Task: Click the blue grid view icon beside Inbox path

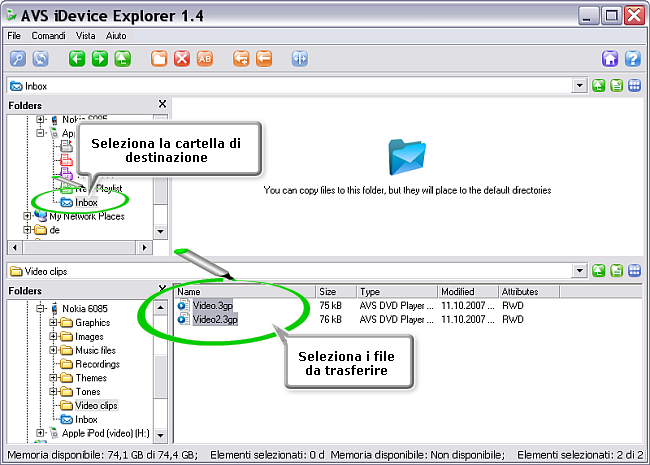Action: [x=634, y=86]
